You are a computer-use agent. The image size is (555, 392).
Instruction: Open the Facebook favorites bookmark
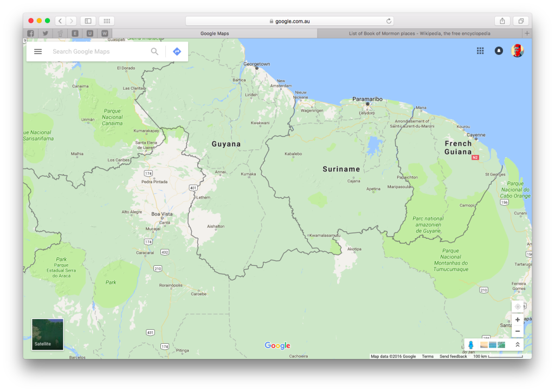click(x=31, y=34)
